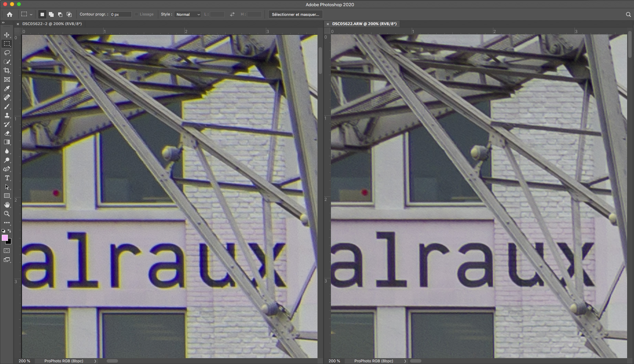The width and height of the screenshot is (634, 364).
Task: Select the Lasso tool
Action: pos(7,53)
